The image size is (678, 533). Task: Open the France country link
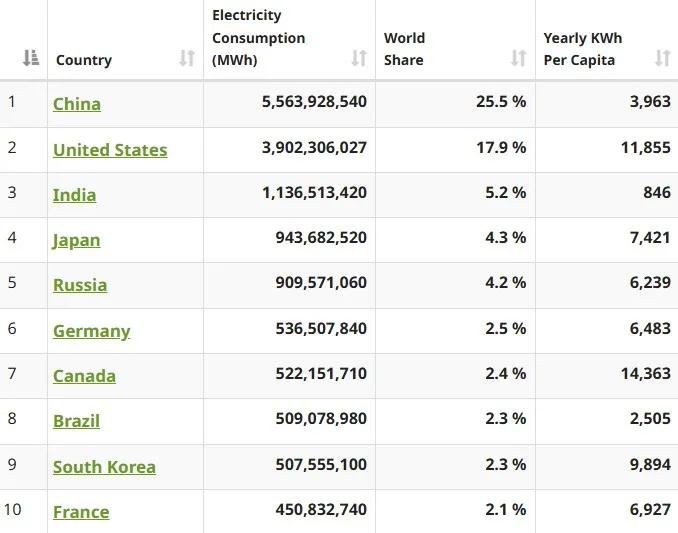click(81, 512)
